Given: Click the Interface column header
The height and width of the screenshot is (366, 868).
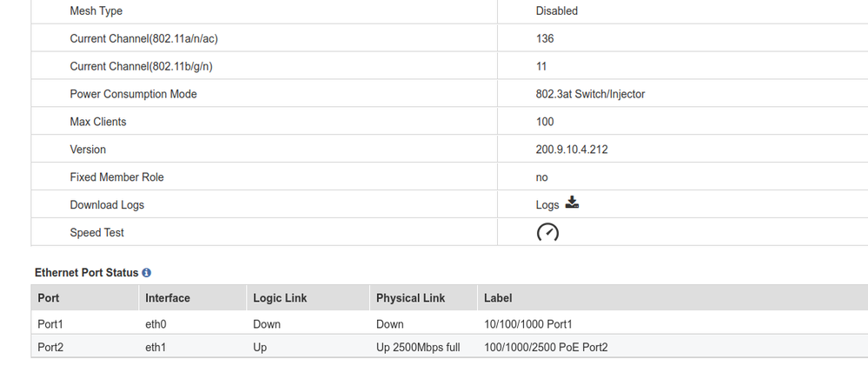Looking at the screenshot, I should [168, 298].
